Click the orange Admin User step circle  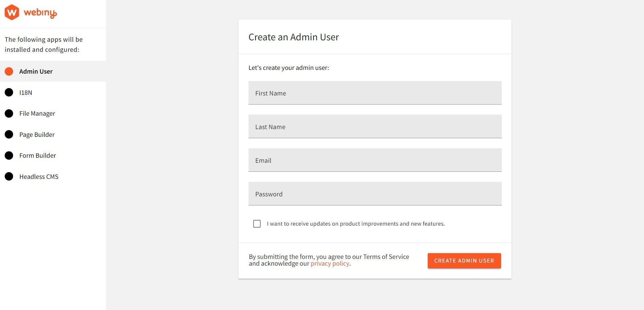point(9,71)
